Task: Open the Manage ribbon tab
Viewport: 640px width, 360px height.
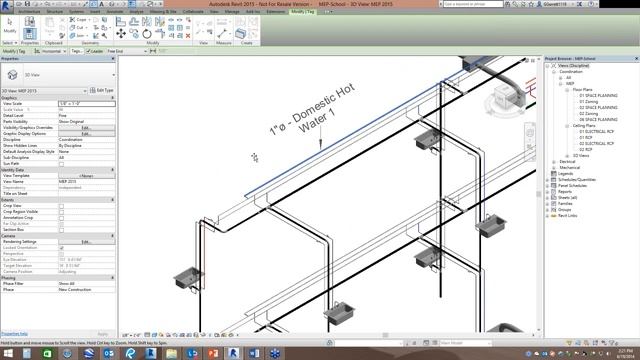Action: pyautogui.click(x=232, y=12)
